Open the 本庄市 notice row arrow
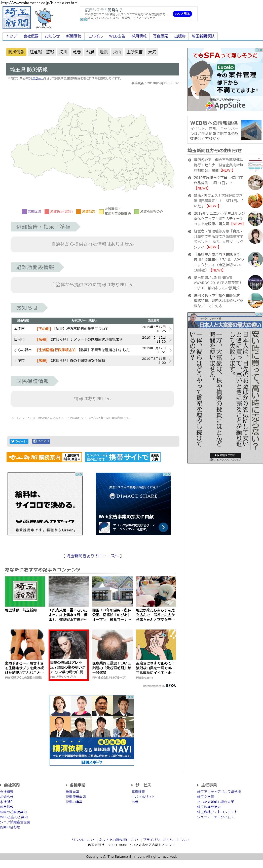Image resolution: width=263 pixels, height=868 pixels. point(170,329)
